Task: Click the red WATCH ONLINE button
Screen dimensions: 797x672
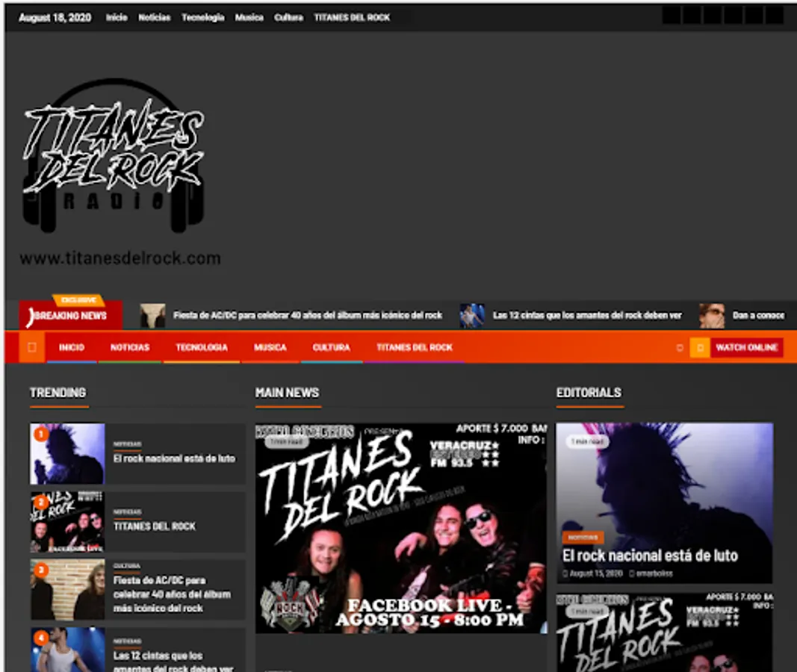Action: point(747,348)
